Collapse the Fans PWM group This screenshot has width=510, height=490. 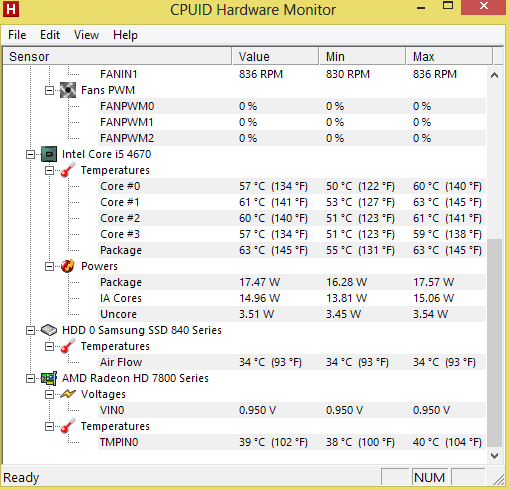(49, 90)
